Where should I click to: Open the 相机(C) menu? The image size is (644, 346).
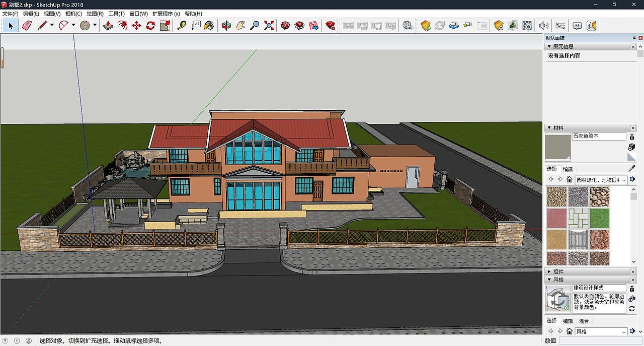[x=73, y=14]
